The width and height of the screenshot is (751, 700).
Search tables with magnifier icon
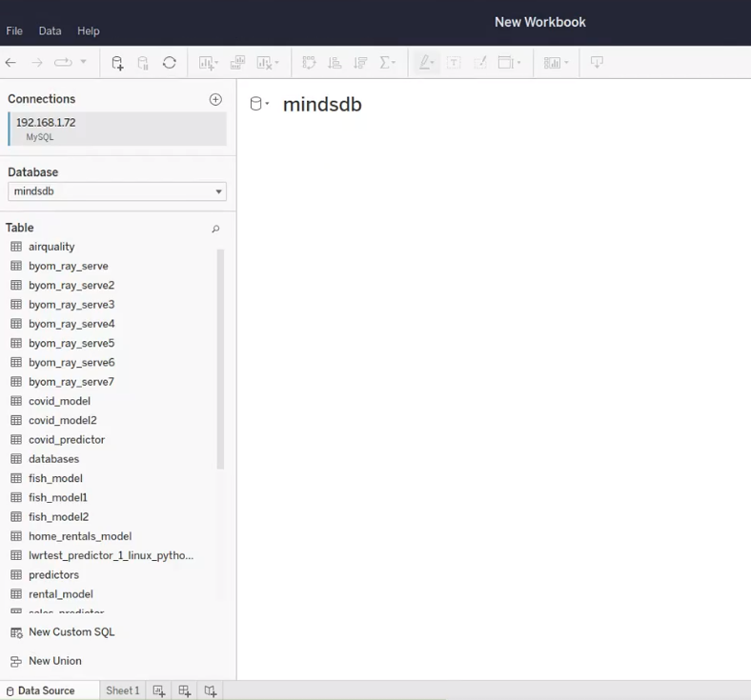(215, 229)
